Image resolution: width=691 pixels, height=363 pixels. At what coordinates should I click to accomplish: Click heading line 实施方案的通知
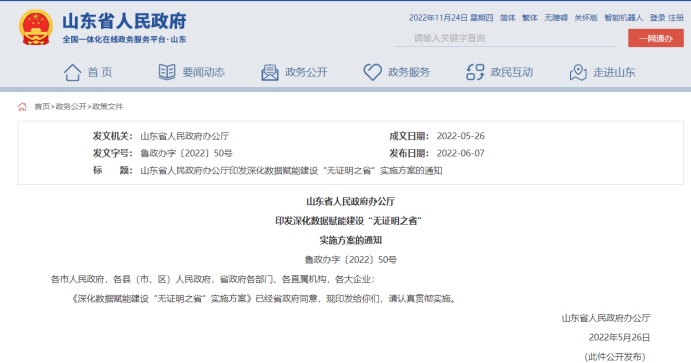coord(350,240)
